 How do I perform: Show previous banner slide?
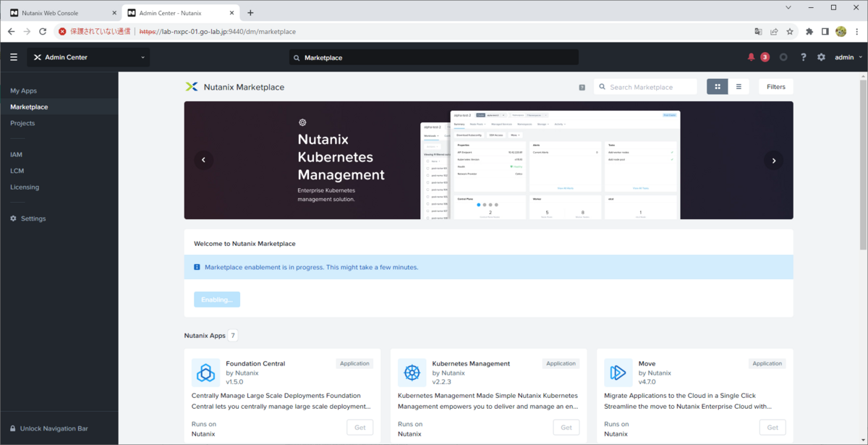click(x=203, y=160)
